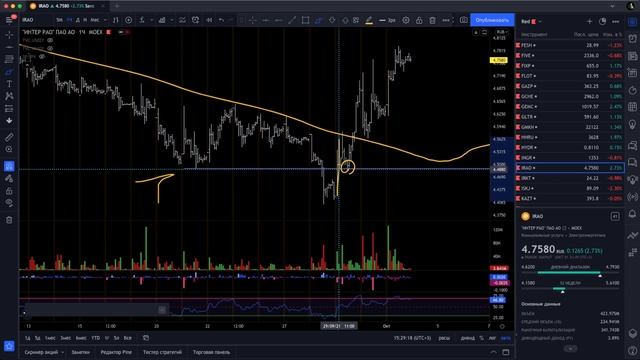
Task: Maximize the bottom panel icon
Action: coord(506,352)
